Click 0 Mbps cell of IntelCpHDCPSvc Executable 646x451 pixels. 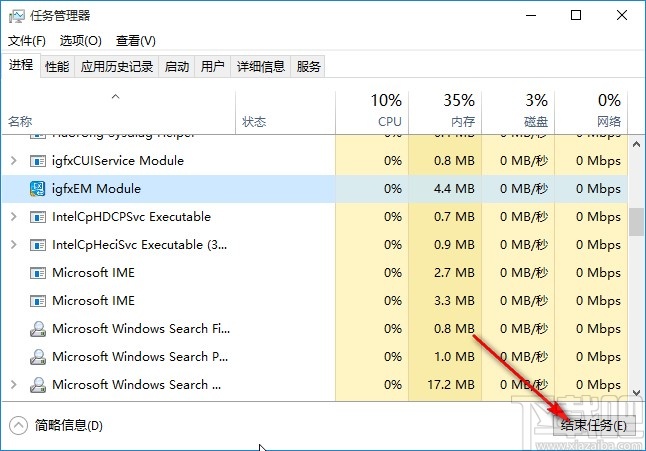[591, 217]
